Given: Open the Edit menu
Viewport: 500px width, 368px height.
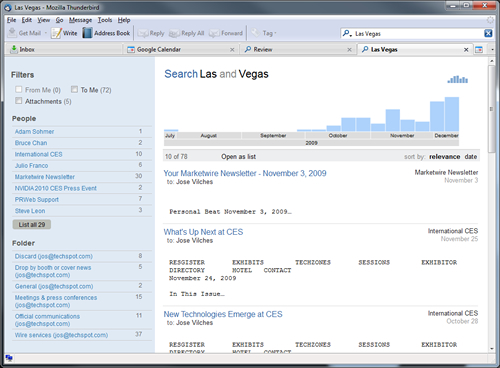Looking at the screenshot, I should tap(27, 20).
